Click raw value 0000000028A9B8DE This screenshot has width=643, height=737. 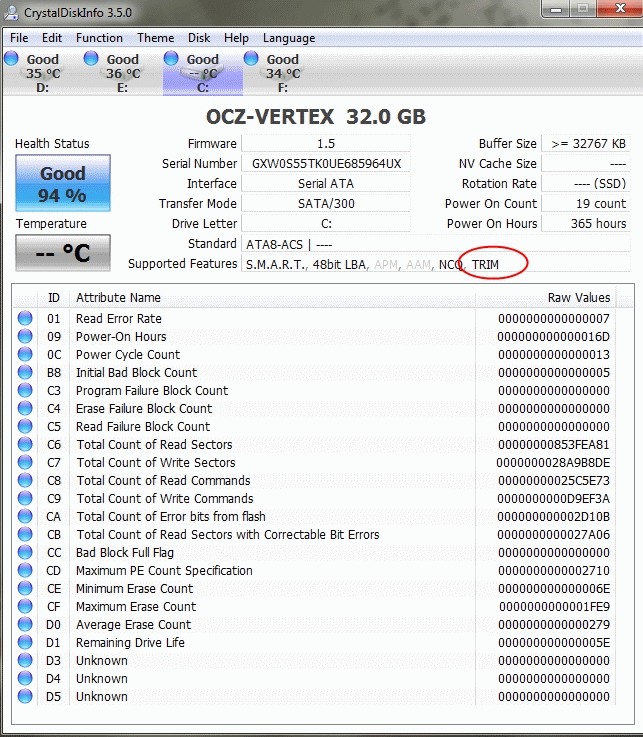click(553, 463)
